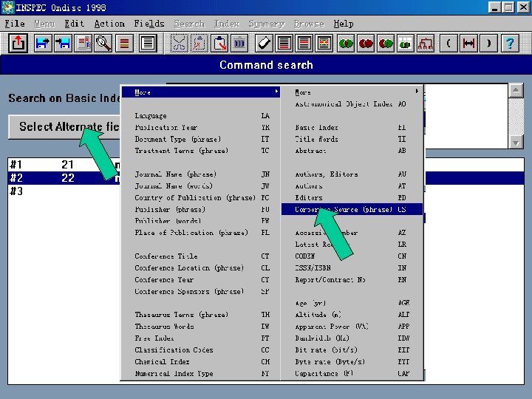Click the blue question mark help icon

pyautogui.click(x=510, y=43)
